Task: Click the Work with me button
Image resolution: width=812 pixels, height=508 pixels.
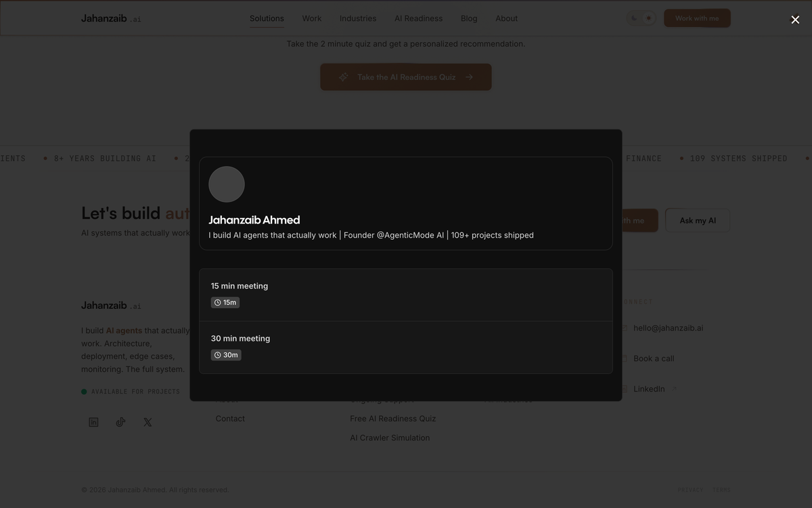Action: [x=696, y=18]
